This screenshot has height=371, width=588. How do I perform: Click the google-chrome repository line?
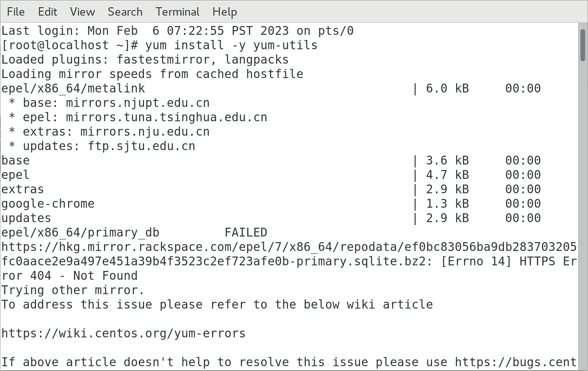pyautogui.click(x=48, y=204)
